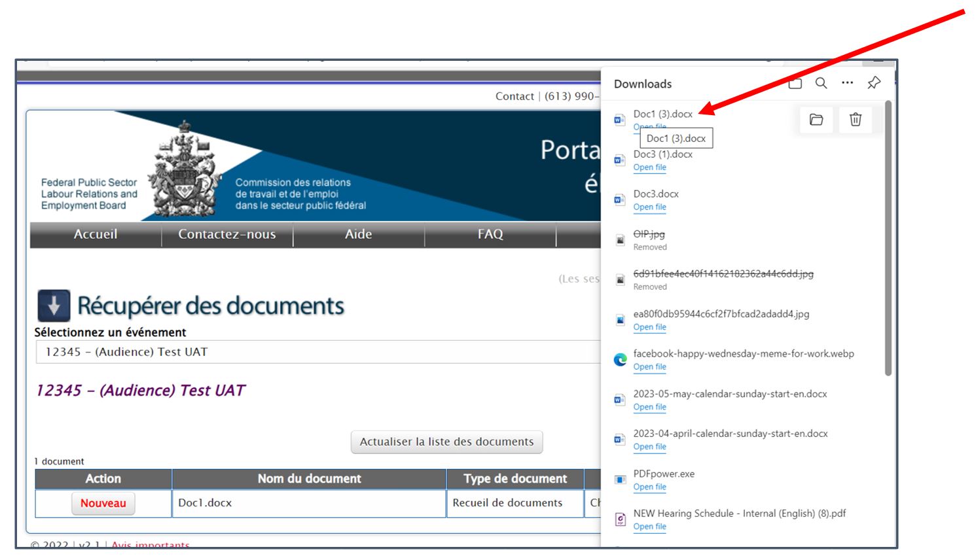Pin the Downloads panel
Viewport: 976px width, 560px height.
point(874,83)
